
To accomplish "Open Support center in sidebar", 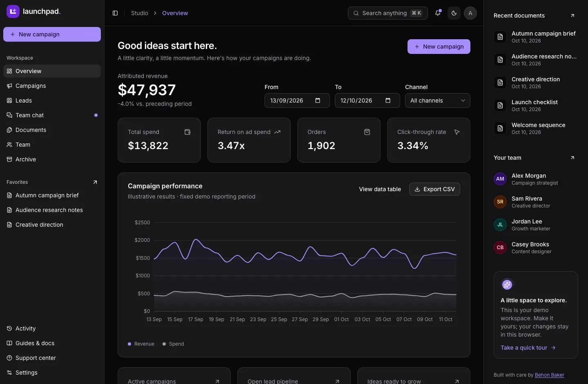I will coord(52,358).
